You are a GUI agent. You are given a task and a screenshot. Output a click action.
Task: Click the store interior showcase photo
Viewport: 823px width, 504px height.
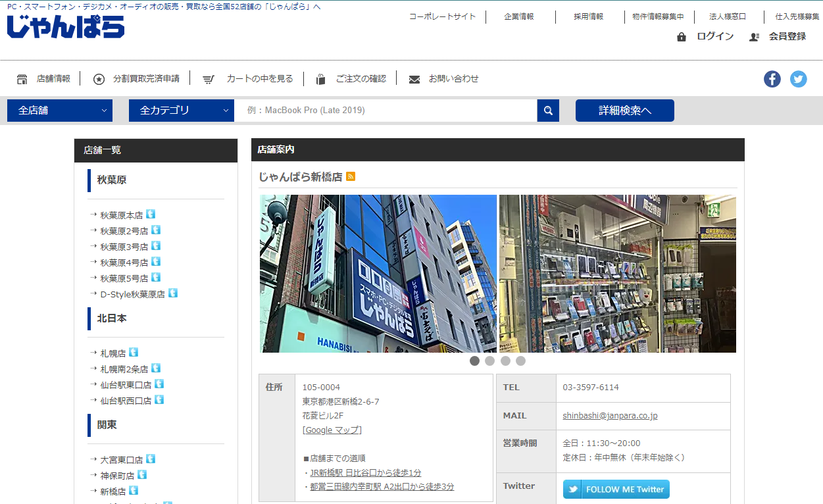point(618,274)
